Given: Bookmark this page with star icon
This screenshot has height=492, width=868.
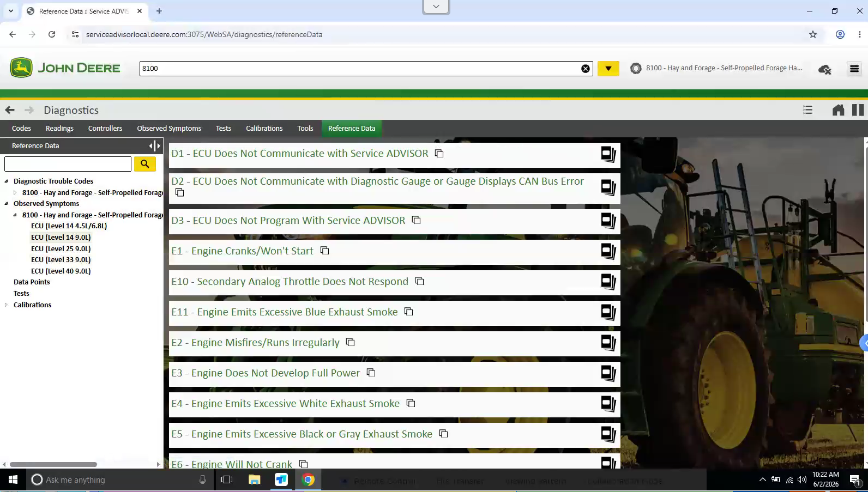Looking at the screenshot, I should (x=813, y=34).
